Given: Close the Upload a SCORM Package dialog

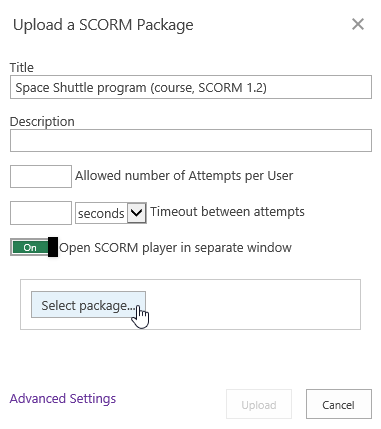Looking at the screenshot, I should pyautogui.click(x=358, y=24).
